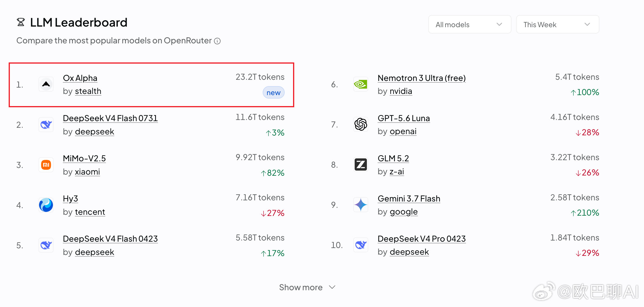This screenshot has height=307, width=644.
Task: Visit the tencent provider link
Action: coord(90,212)
